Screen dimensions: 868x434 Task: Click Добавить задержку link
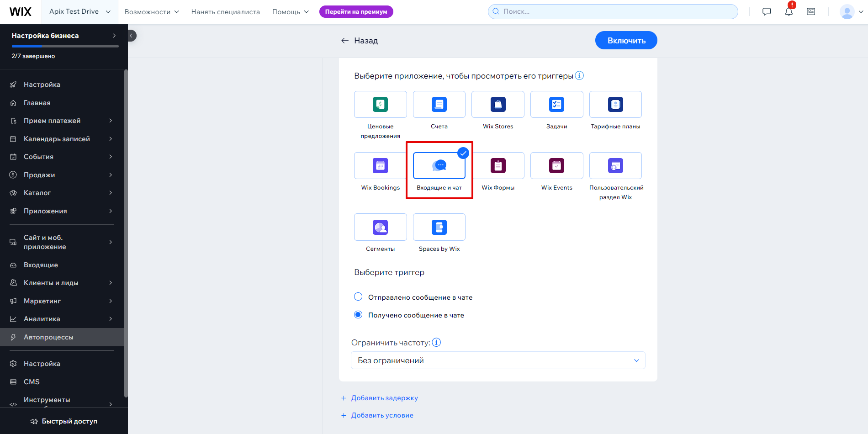tap(385, 398)
